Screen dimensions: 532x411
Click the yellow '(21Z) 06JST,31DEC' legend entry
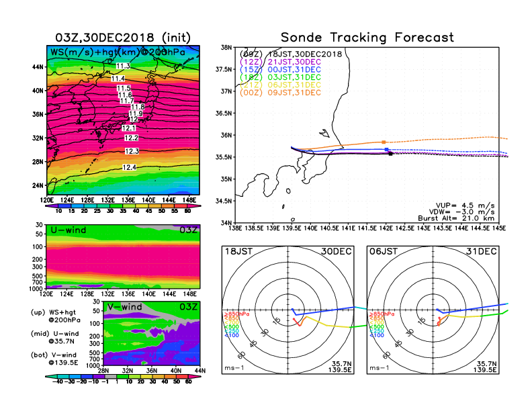pos(280,85)
